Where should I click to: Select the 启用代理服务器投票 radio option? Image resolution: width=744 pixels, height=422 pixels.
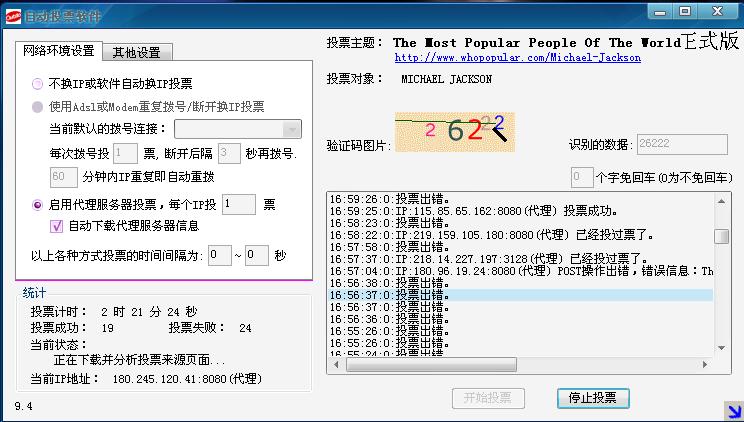(x=37, y=205)
